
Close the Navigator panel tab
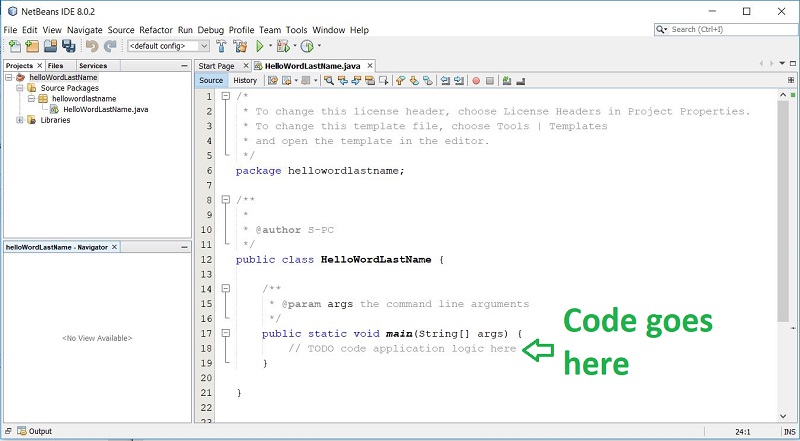coord(115,247)
